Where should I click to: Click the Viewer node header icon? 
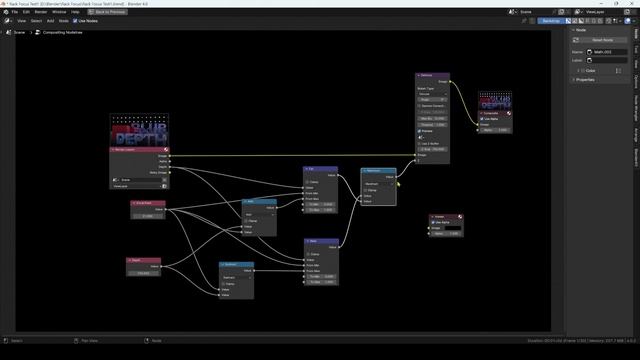(460, 217)
